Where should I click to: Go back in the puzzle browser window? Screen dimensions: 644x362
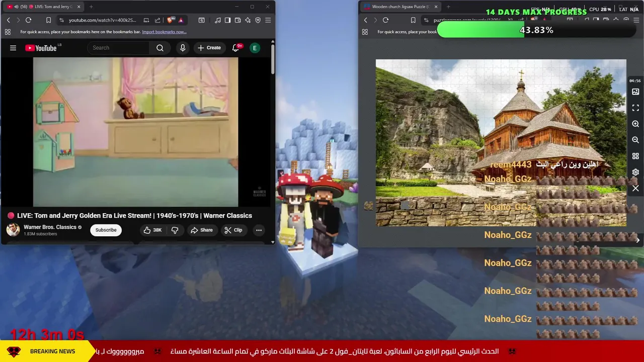[x=365, y=20]
